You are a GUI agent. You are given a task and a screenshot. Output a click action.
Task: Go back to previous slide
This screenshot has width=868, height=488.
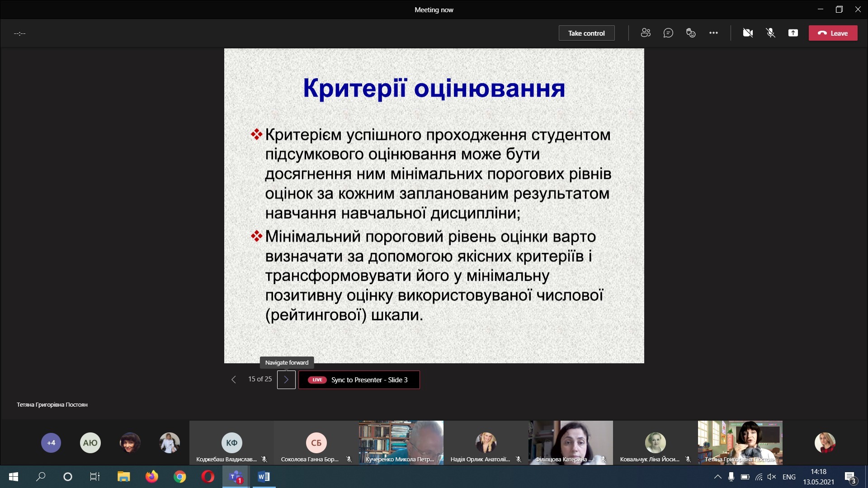(x=234, y=380)
